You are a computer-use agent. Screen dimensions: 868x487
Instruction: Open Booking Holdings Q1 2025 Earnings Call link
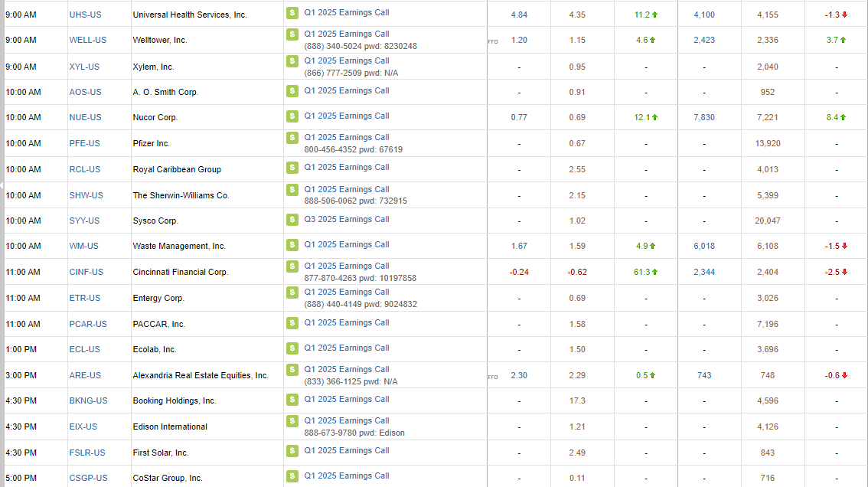(347, 399)
